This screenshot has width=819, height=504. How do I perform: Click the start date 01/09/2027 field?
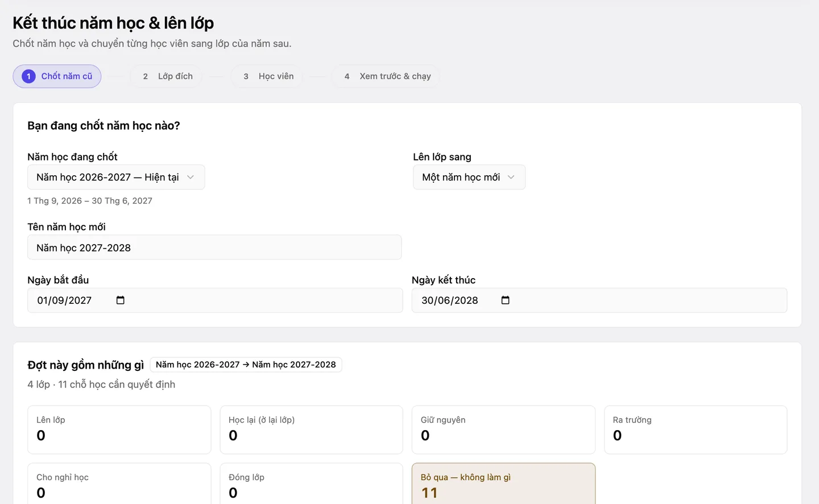click(215, 300)
